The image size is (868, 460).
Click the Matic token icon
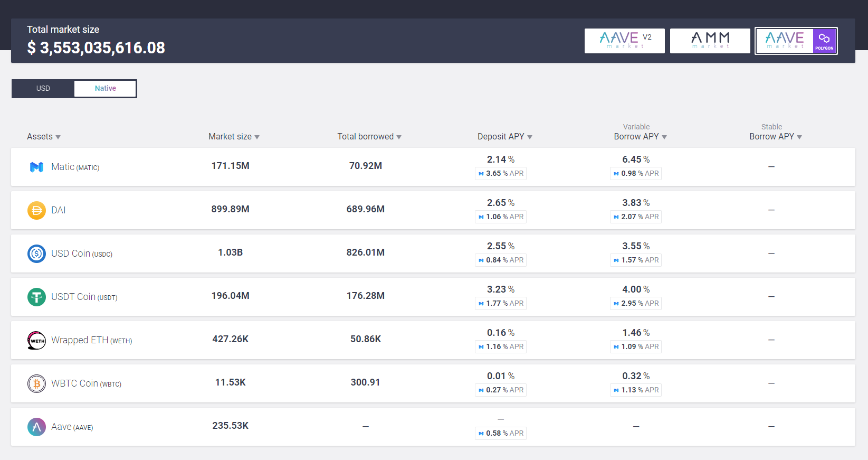(x=36, y=167)
